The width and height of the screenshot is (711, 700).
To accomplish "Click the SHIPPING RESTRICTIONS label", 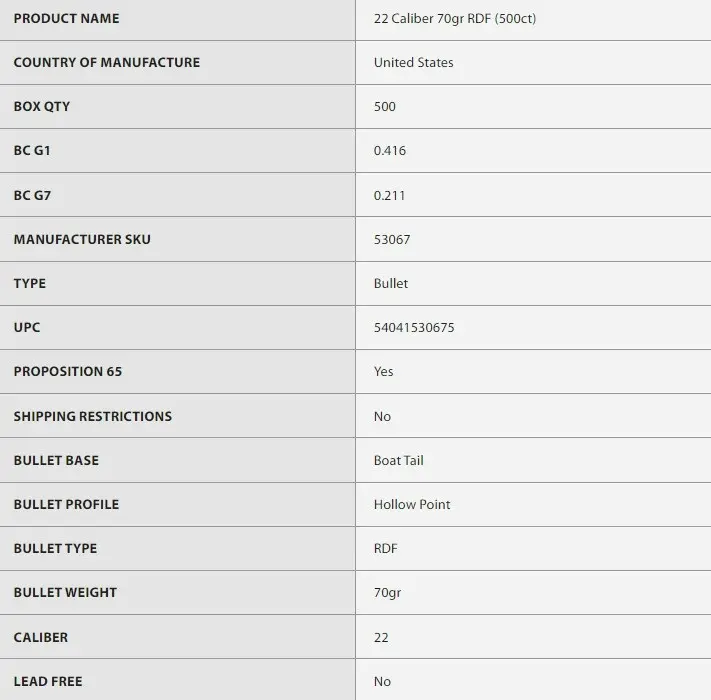I will point(92,416).
